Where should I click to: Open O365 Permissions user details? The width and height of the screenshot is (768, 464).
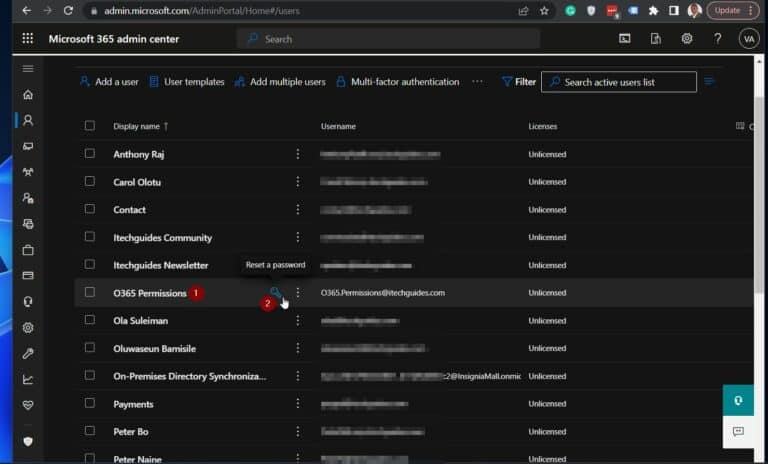pos(150,293)
